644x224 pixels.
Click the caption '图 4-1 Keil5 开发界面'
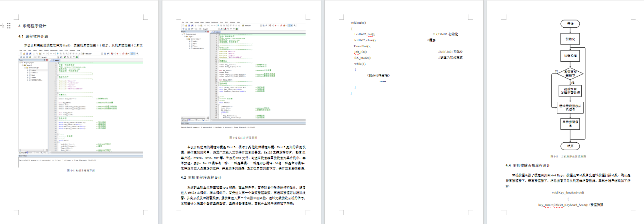(81, 171)
